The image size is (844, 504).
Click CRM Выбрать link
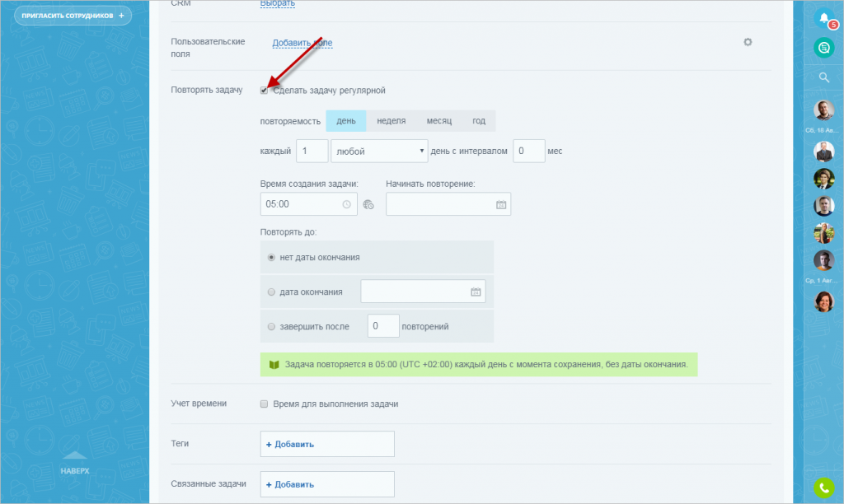277,3
